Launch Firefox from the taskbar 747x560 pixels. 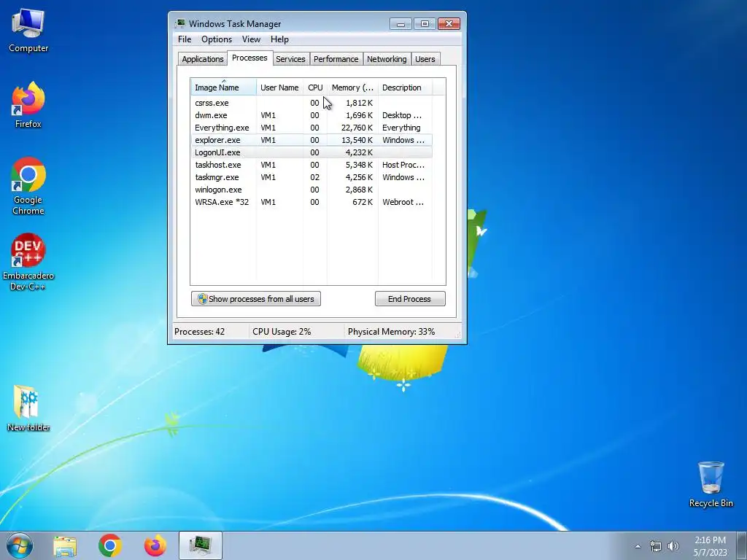(x=155, y=545)
